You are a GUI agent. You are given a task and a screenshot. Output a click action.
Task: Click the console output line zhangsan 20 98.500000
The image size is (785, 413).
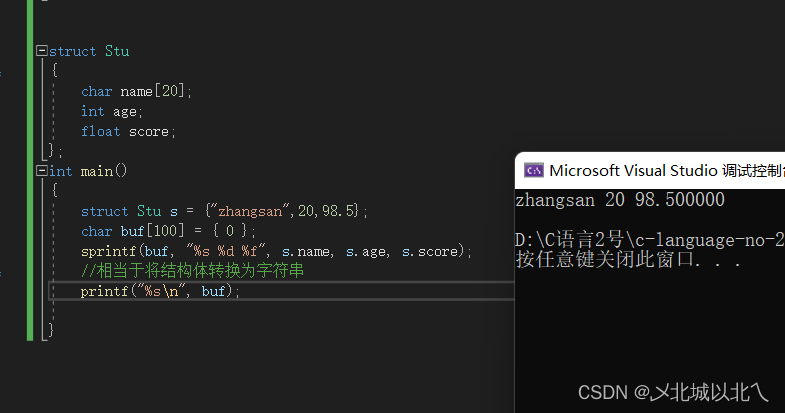(619, 200)
